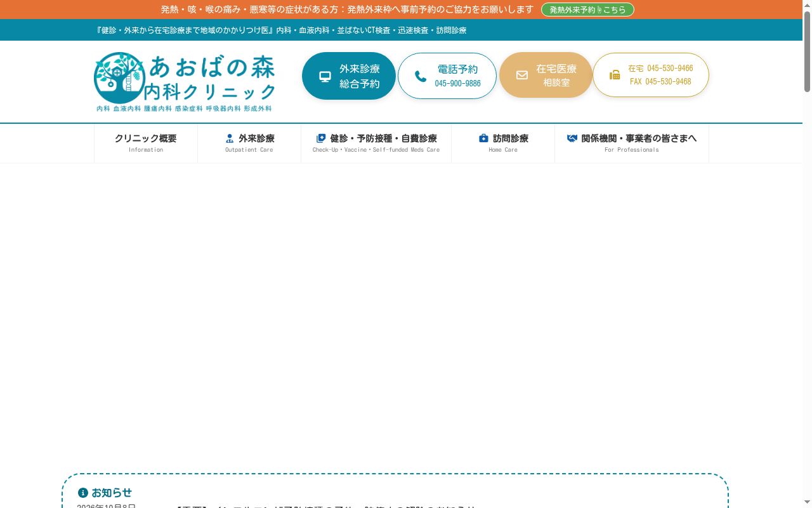The height and width of the screenshot is (508, 812).
Task: Click the handshake icon beside 関係機関・事業者の皆さまへ
Action: [x=572, y=138]
